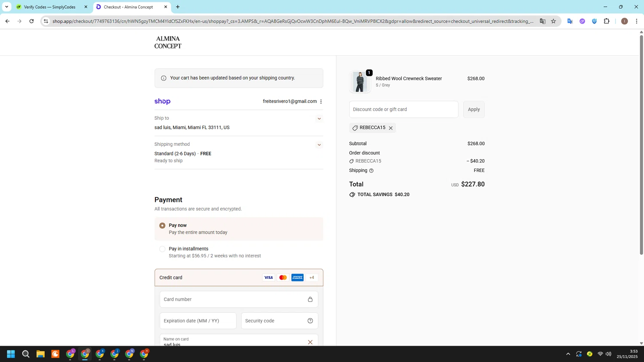The height and width of the screenshot is (362, 644).
Task: Click the page vertical scrollbar
Action: point(641,145)
